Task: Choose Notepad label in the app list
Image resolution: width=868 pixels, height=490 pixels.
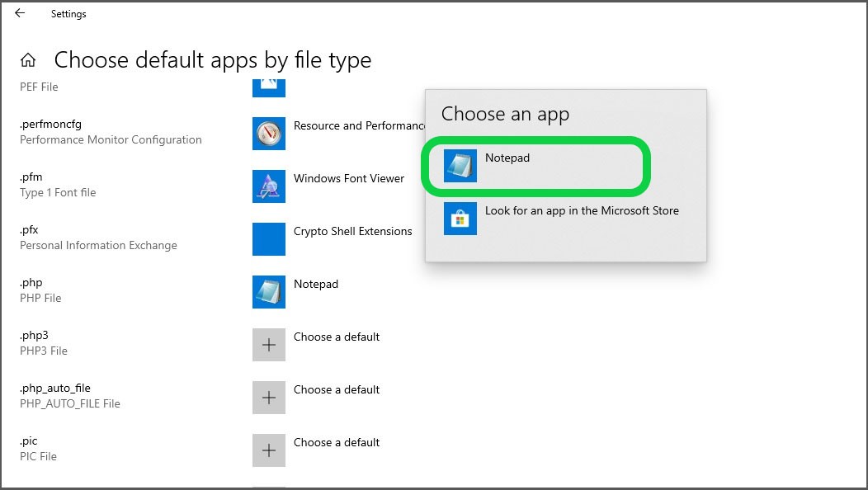Action: 507,158
